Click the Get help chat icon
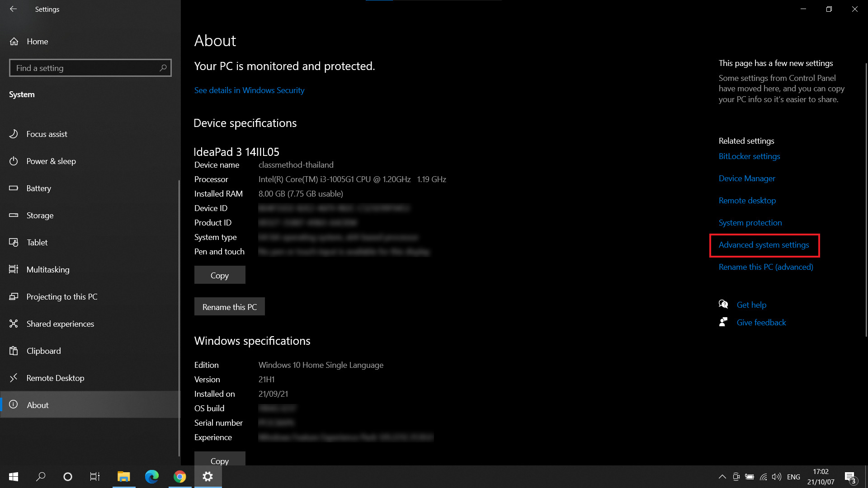This screenshot has height=488, width=868. tap(723, 304)
